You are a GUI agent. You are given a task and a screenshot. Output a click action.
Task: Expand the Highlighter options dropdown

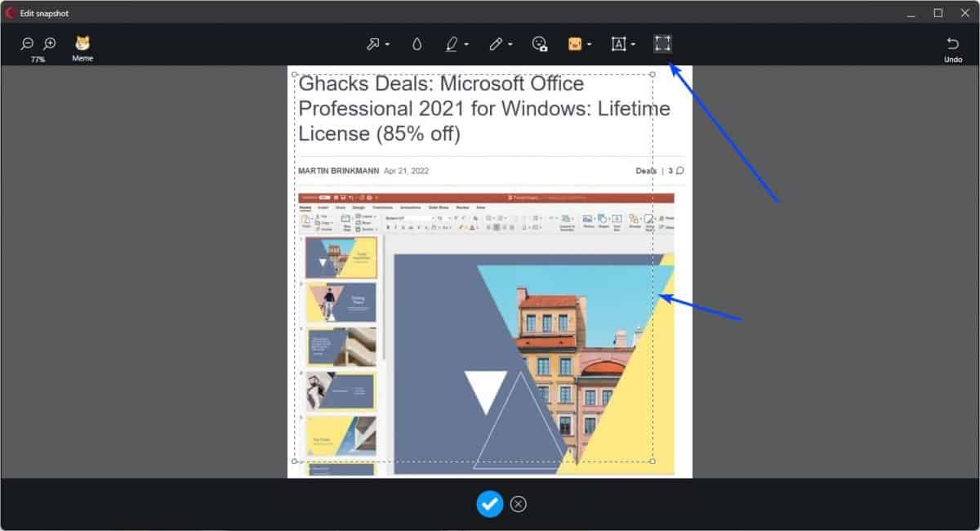click(466, 45)
